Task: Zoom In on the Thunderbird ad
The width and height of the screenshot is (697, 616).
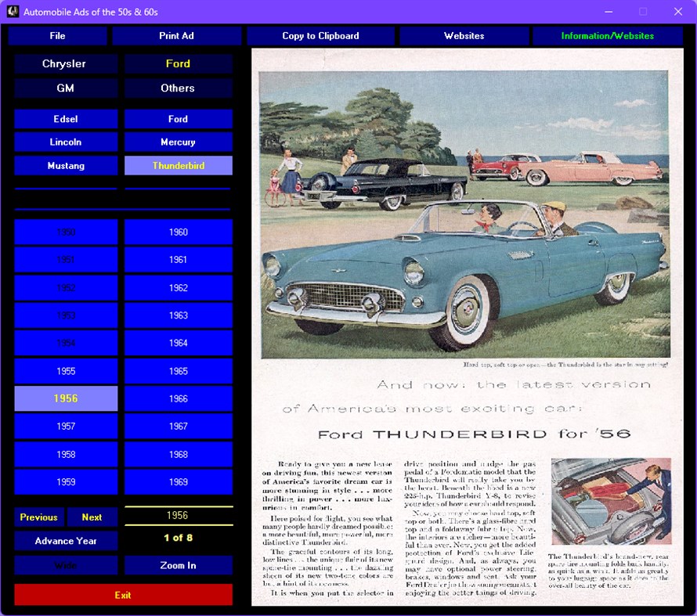Action: pos(178,565)
